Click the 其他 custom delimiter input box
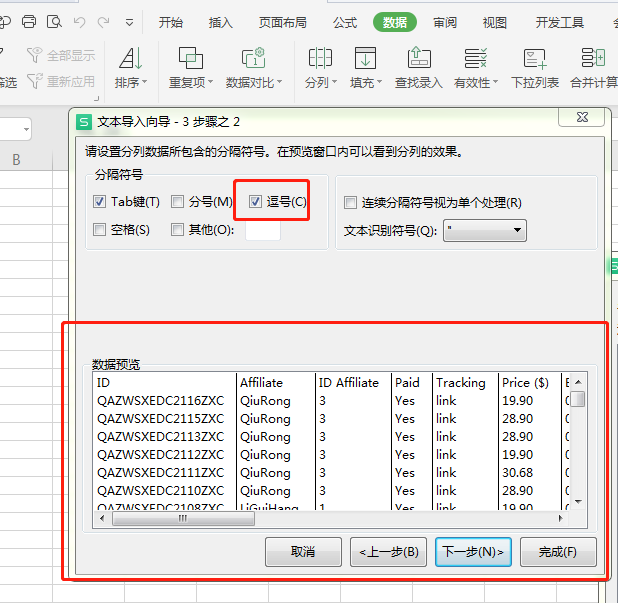This screenshot has height=603, width=618. [x=263, y=231]
